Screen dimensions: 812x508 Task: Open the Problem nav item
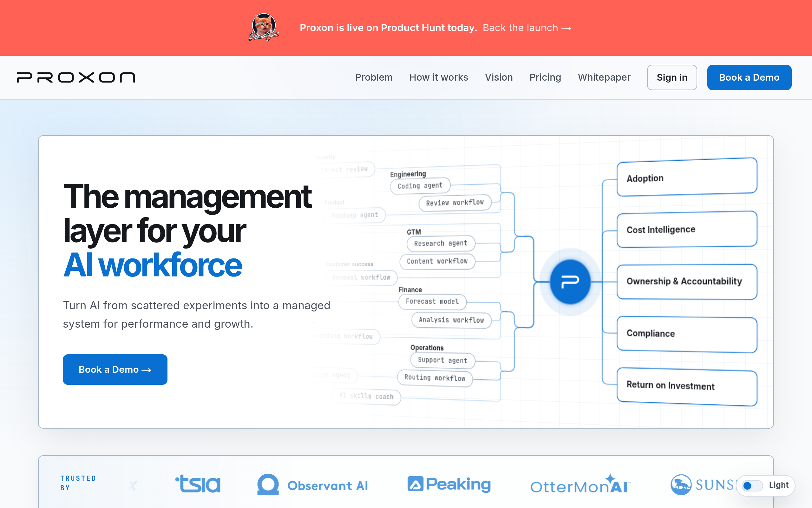(374, 77)
